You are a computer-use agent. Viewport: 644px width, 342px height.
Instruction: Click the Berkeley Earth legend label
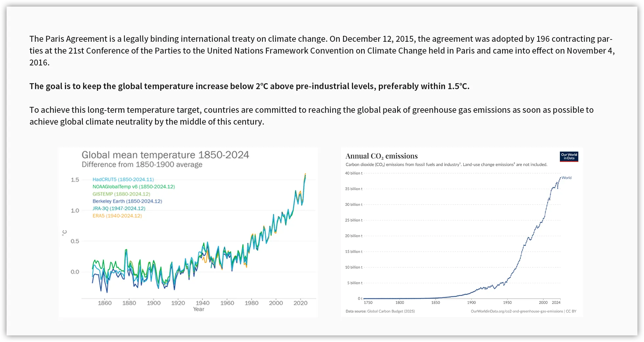click(x=127, y=201)
